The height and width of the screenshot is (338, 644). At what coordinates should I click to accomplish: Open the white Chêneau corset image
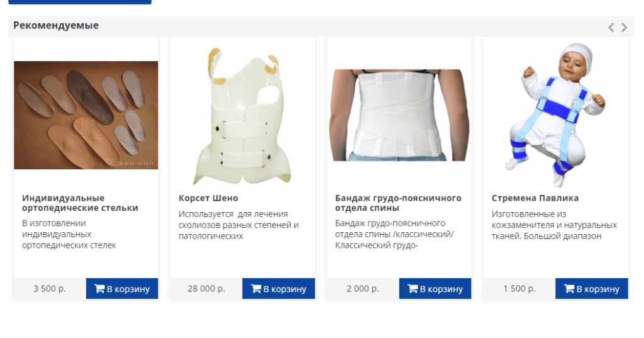click(243, 115)
